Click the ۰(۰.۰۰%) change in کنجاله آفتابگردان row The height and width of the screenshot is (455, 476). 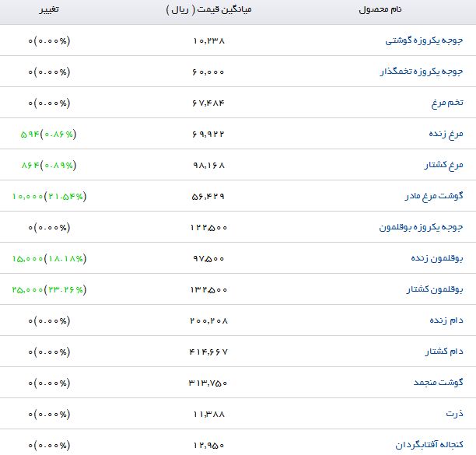point(49,446)
